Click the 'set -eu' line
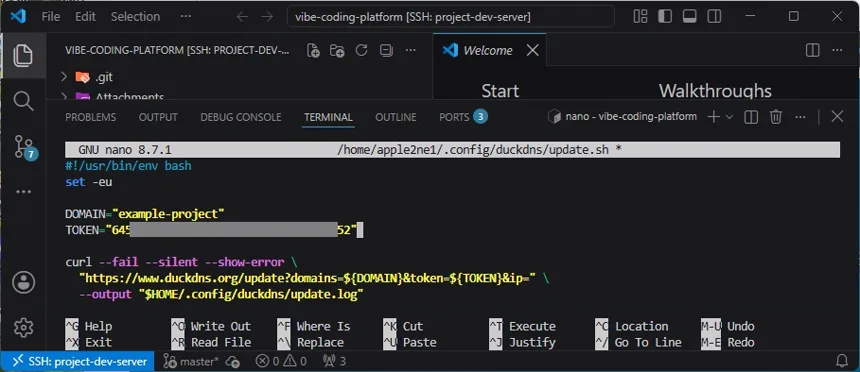The width and height of the screenshot is (860, 372). (89, 182)
